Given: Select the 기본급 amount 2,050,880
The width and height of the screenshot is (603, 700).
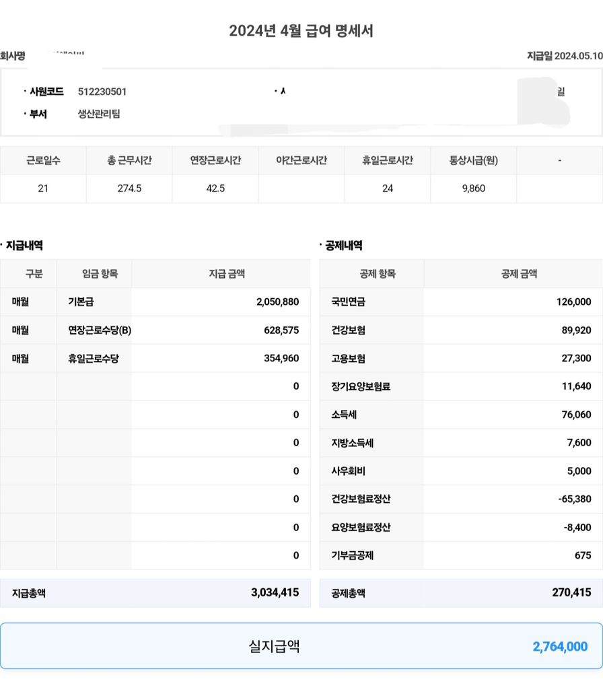Looking at the screenshot, I should click(277, 302).
